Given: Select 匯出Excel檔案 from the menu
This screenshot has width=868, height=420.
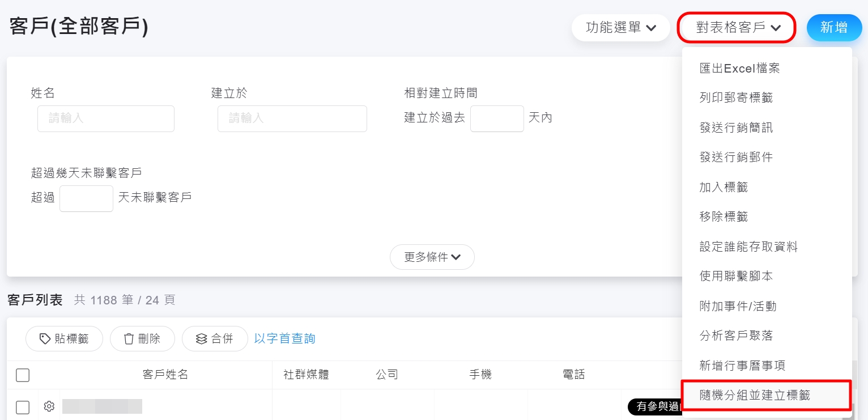Looking at the screenshot, I should tap(739, 68).
